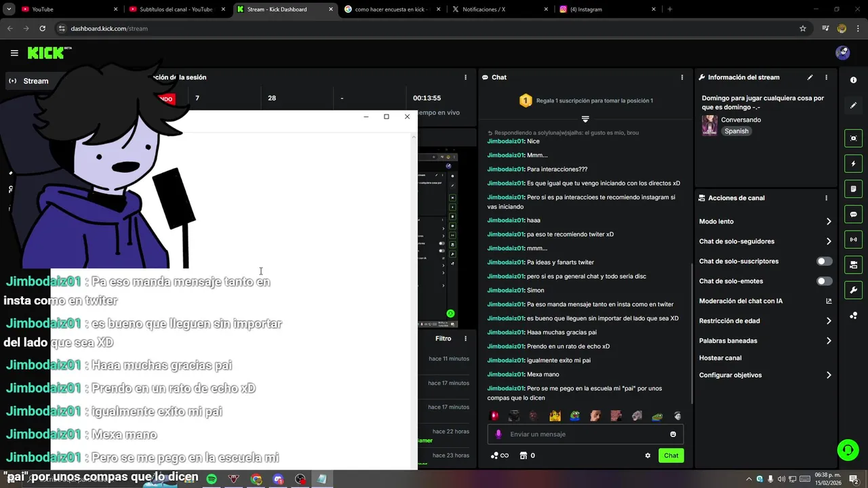Focus the Enviar un mensaje input field
The width and height of the screenshot is (868, 488).
pos(587,434)
